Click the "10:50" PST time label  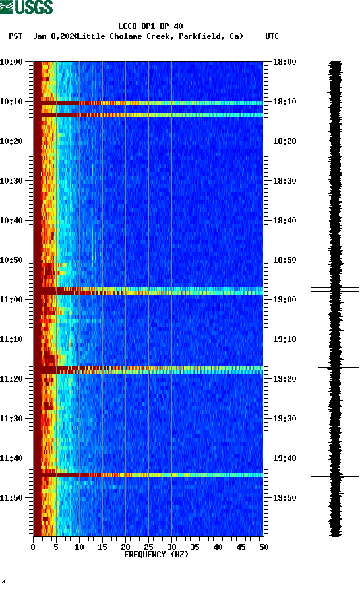[x=11, y=260]
